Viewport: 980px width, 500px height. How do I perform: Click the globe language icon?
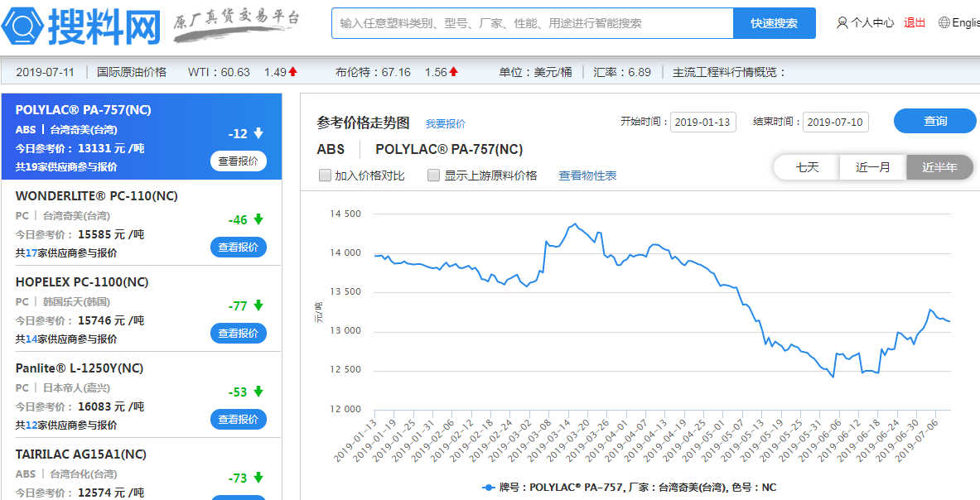944,23
